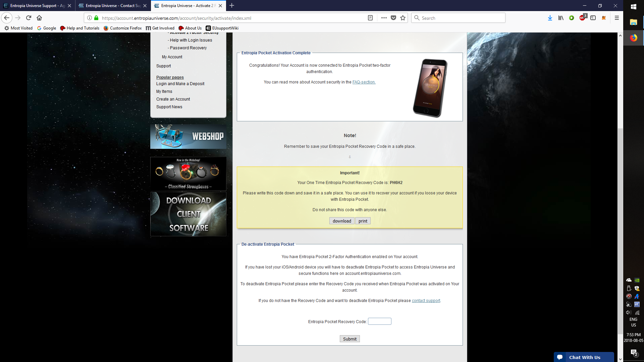Go to My Account in sidebar
The width and height of the screenshot is (644, 362).
pyautogui.click(x=172, y=57)
